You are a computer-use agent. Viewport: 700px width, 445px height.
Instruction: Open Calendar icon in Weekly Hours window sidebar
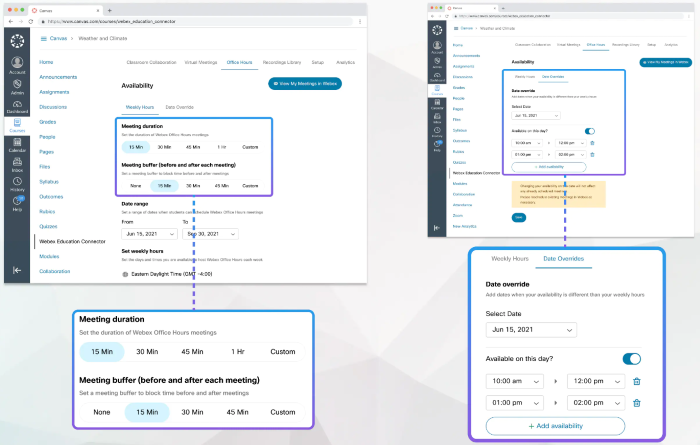pyautogui.click(x=17, y=145)
